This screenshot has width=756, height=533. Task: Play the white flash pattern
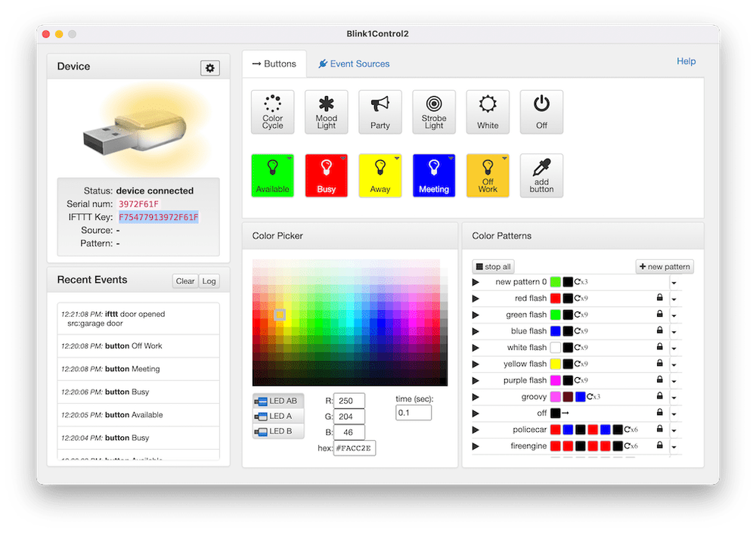pyautogui.click(x=476, y=348)
